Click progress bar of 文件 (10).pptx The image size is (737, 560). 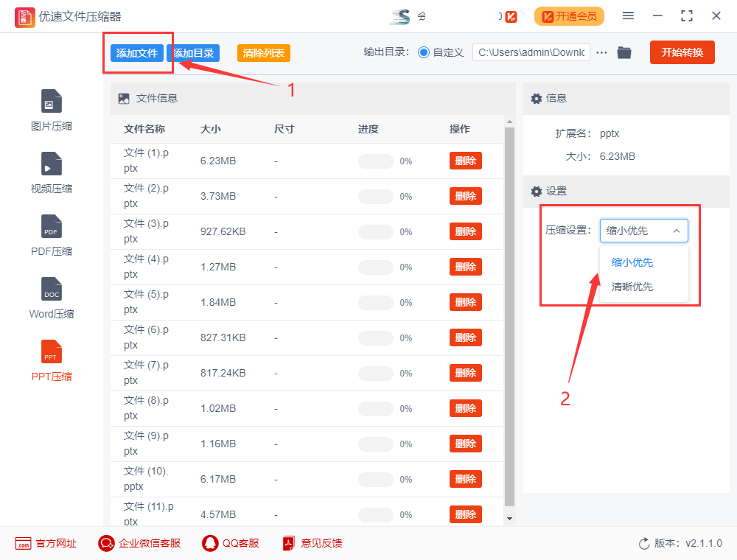click(376, 480)
